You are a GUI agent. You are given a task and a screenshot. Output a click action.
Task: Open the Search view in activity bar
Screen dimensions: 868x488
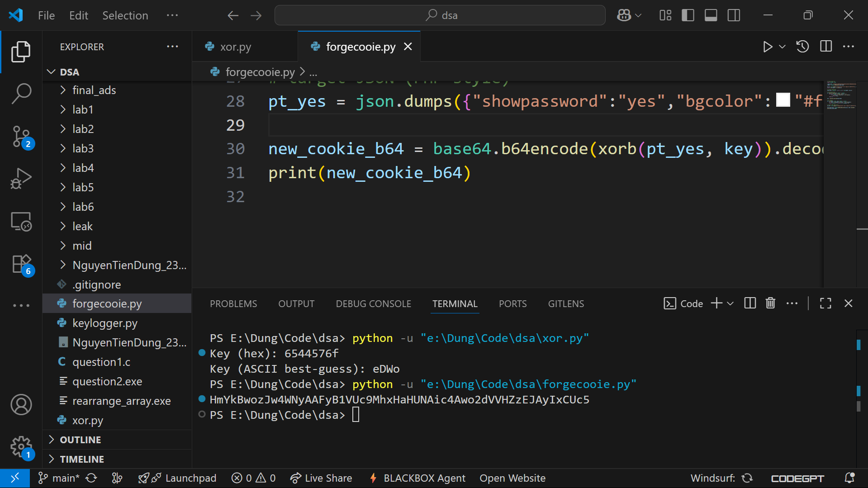21,94
